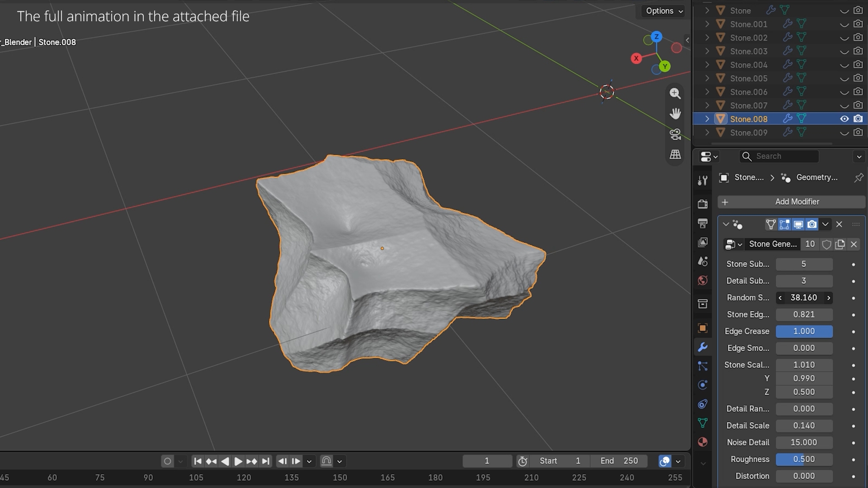Open the Particles properties tab
868x488 pixels.
point(703,366)
